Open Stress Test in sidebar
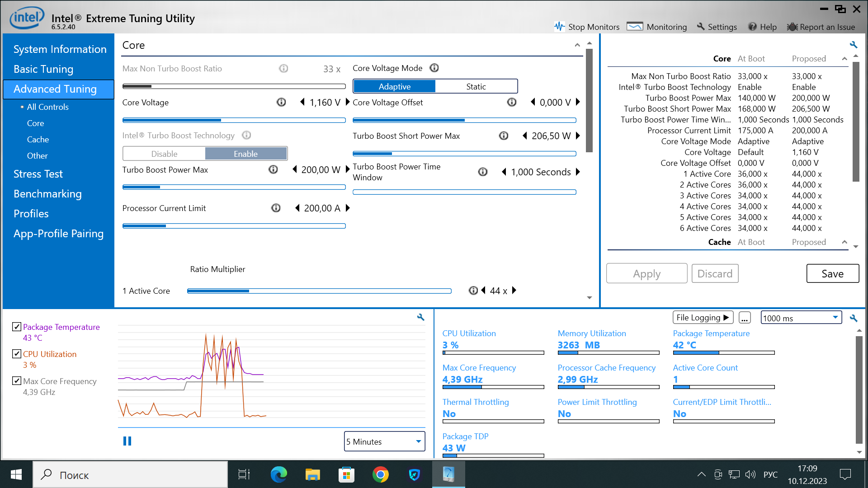This screenshot has height=488, width=868. pos(38,174)
